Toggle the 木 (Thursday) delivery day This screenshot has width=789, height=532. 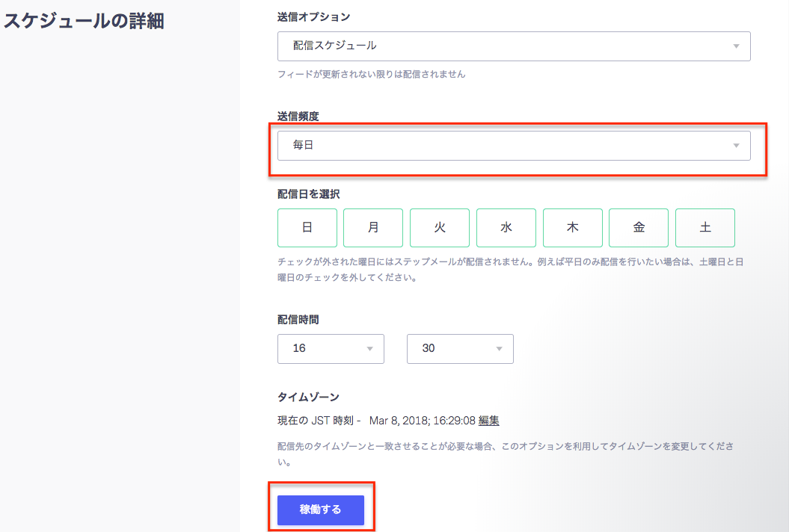click(x=573, y=228)
